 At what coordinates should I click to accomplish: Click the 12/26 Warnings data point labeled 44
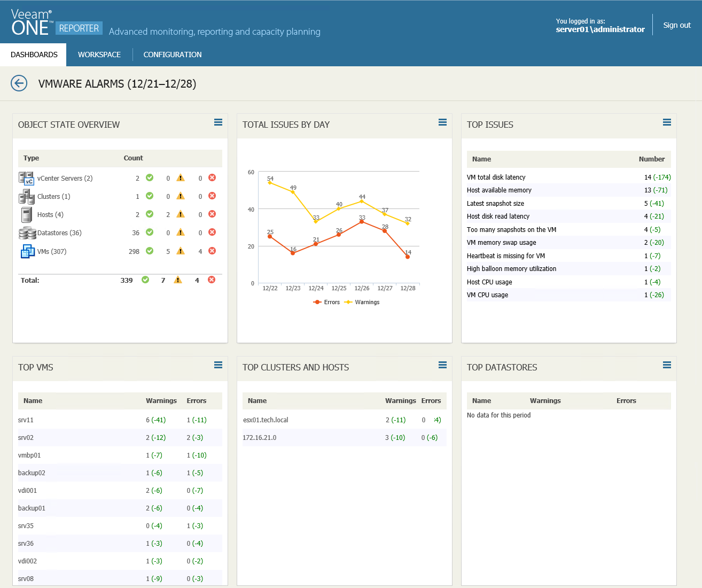(x=362, y=202)
